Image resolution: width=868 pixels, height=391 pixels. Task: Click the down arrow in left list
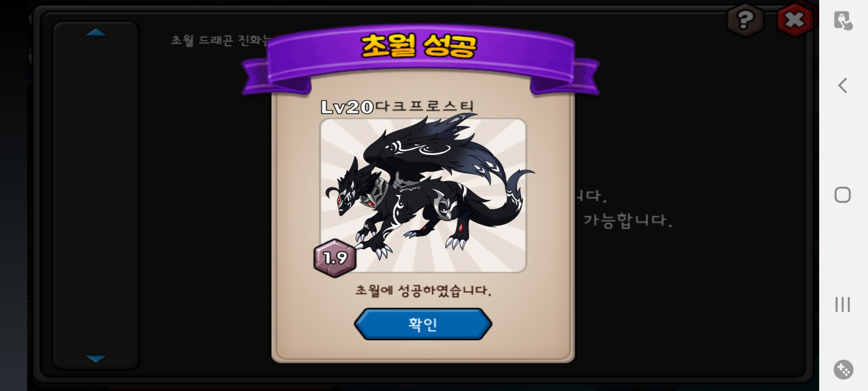(x=96, y=358)
